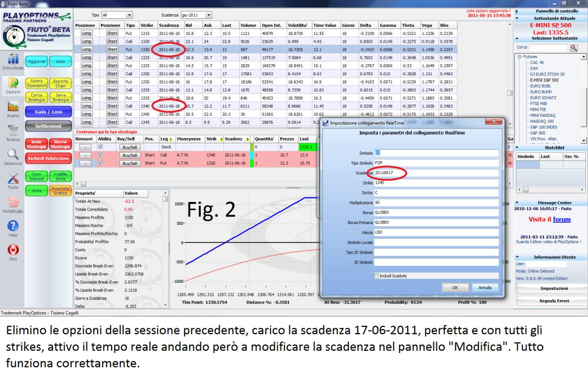Collapse the Futures tree node
588x382 pixels.
click(519, 57)
